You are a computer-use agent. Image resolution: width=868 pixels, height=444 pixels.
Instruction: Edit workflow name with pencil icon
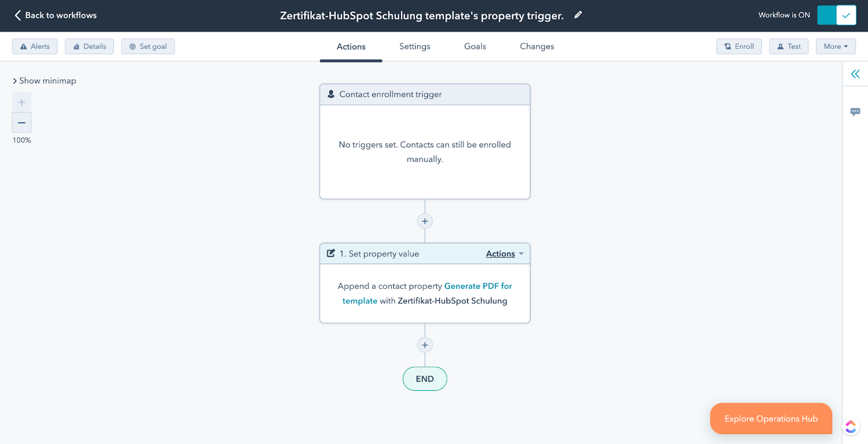(x=578, y=15)
